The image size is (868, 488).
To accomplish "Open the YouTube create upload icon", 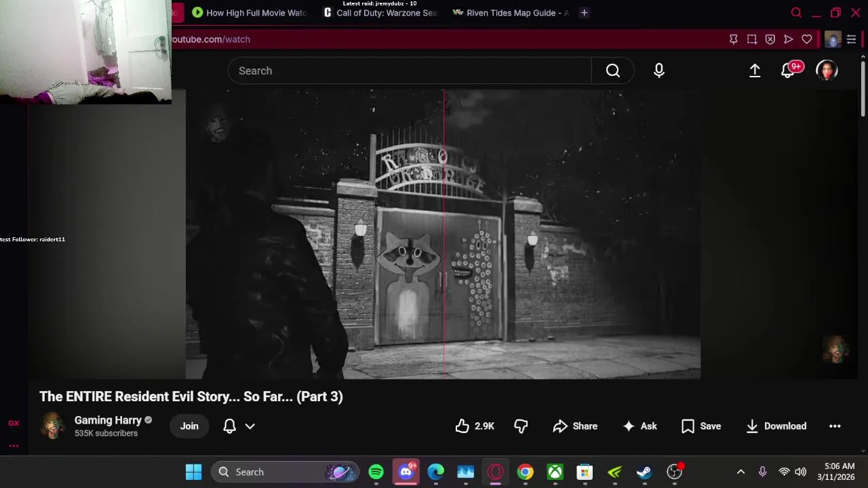I will coord(755,70).
